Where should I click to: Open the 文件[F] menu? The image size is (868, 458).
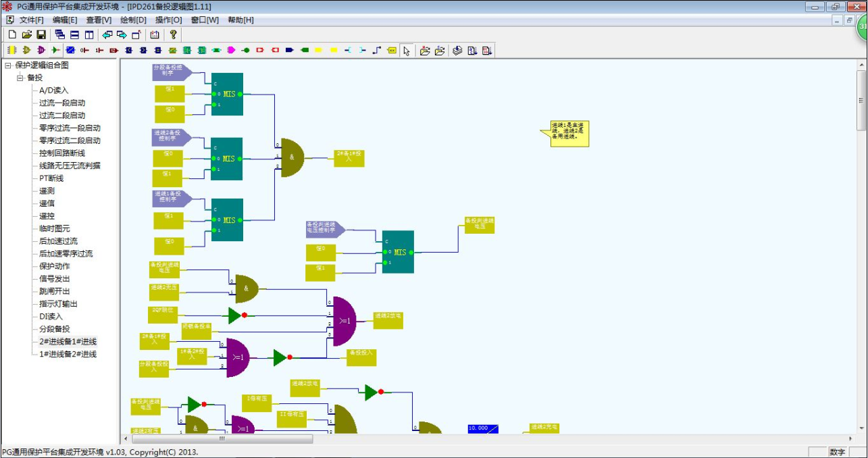tap(31, 20)
